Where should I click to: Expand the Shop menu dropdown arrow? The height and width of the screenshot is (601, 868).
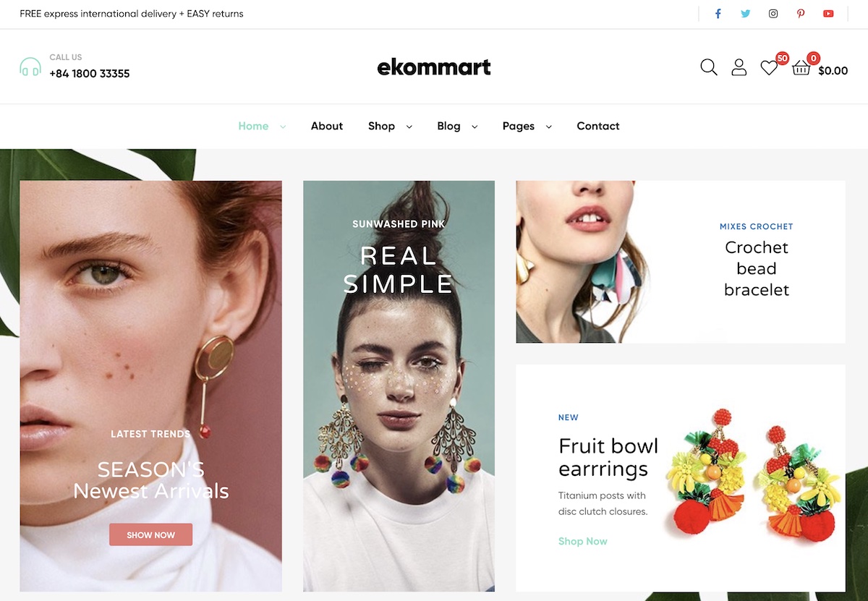coord(409,127)
